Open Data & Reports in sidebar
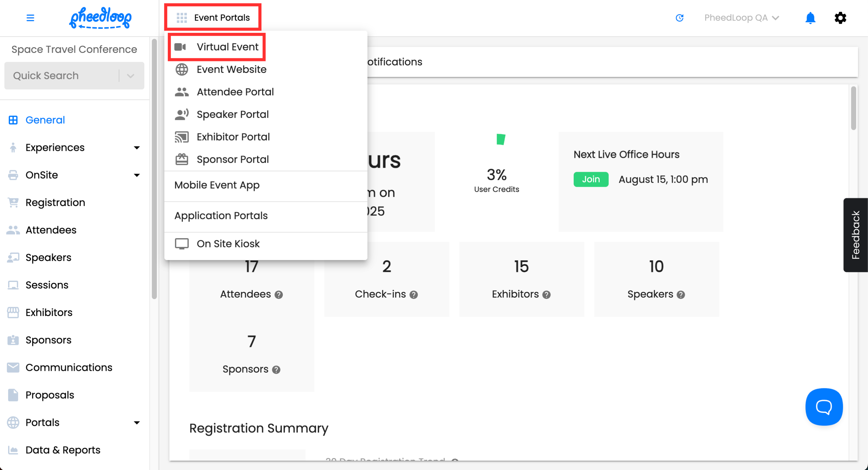The height and width of the screenshot is (470, 868). pos(63,450)
